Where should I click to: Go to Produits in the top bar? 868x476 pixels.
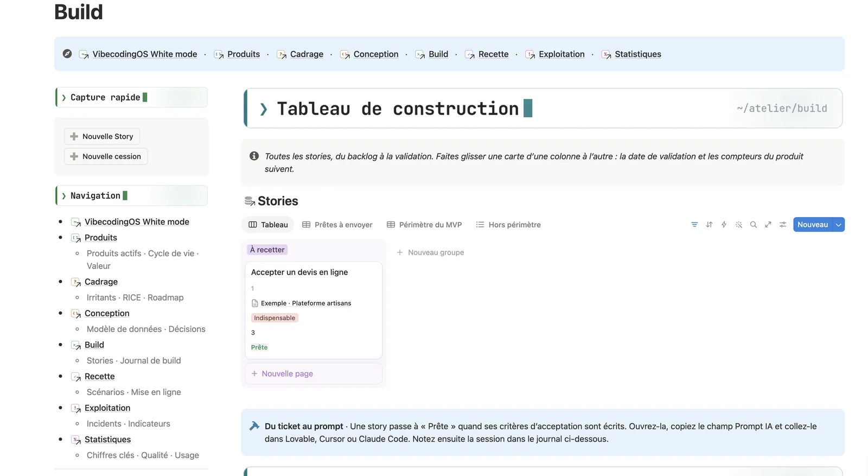coord(244,54)
